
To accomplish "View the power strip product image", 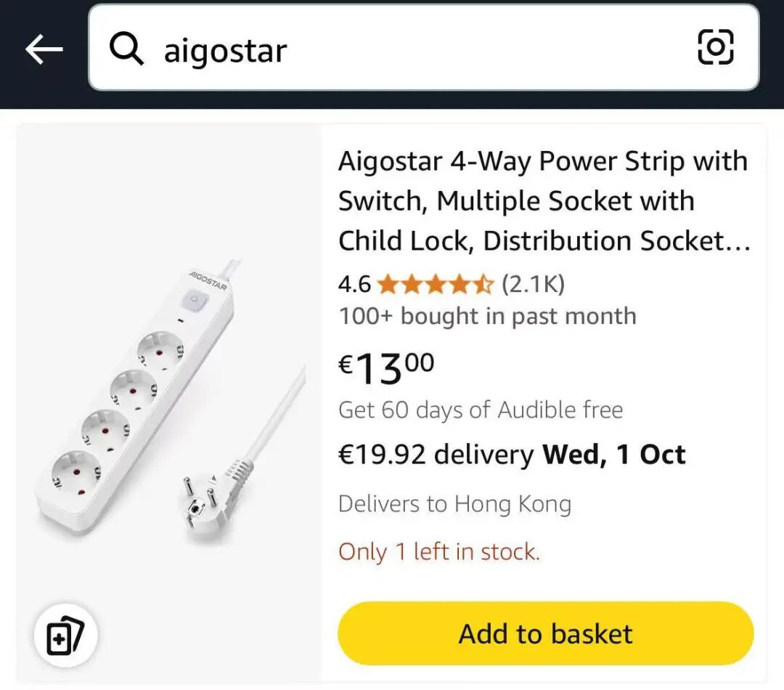I will pos(169,403).
